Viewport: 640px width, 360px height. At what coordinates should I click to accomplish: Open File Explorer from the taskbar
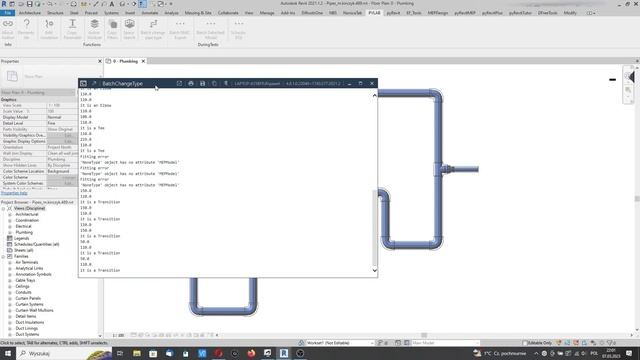click(137, 353)
